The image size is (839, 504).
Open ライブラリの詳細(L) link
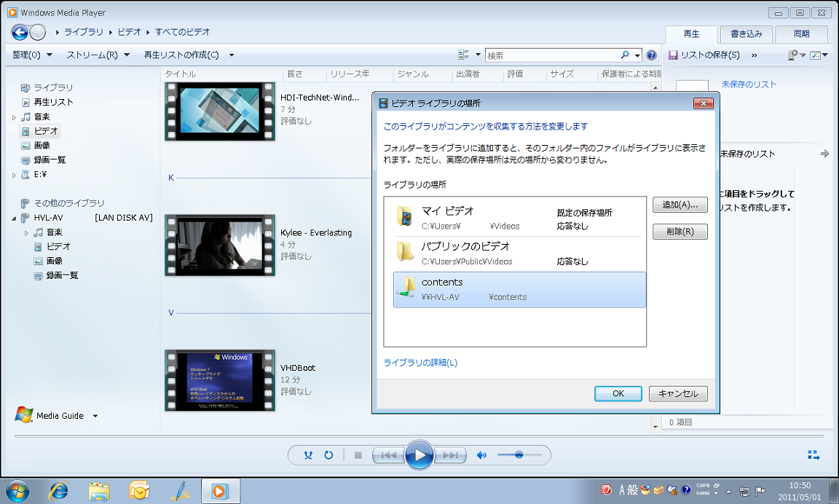[x=420, y=363]
